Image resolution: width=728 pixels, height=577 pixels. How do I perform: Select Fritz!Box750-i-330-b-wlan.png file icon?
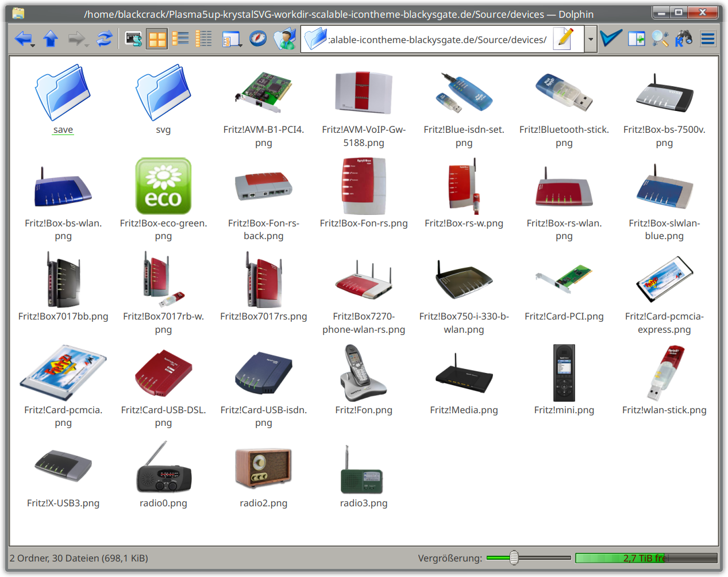pyautogui.click(x=464, y=279)
